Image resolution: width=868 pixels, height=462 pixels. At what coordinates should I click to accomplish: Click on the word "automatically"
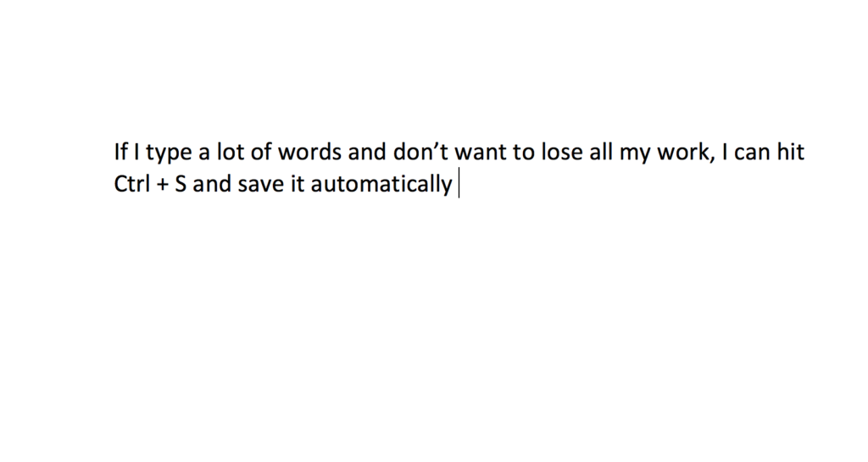click(381, 185)
